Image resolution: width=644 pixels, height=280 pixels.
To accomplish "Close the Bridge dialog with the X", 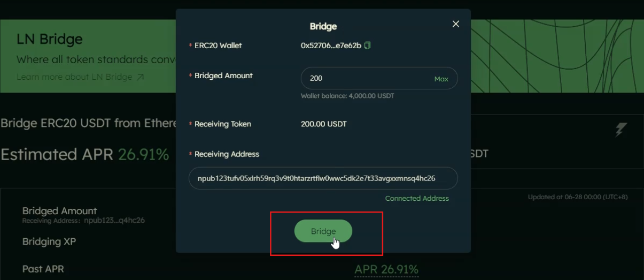I will click(456, 24).
